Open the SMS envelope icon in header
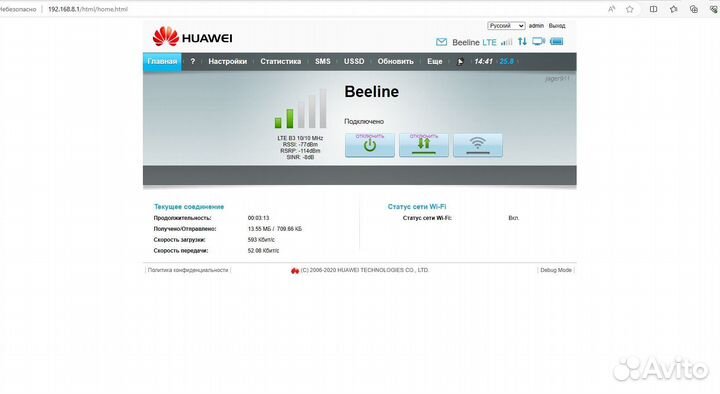This screenshot has height=394, width=720. tap(441, 42)
